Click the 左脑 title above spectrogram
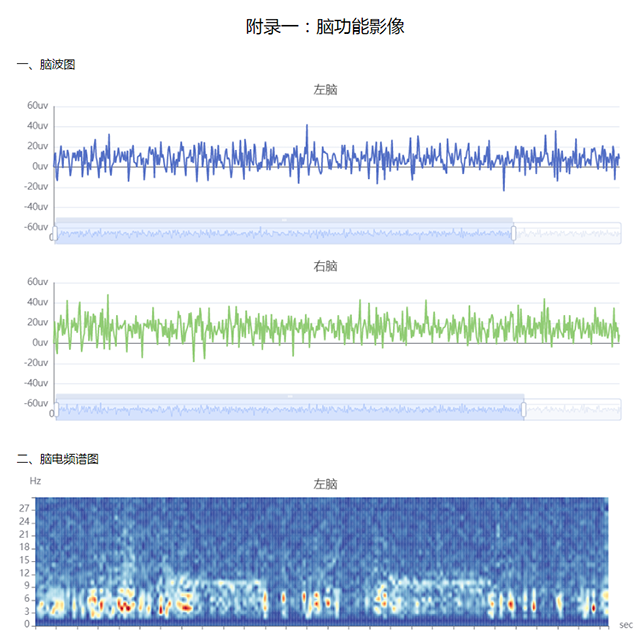 click(x=325, y=484)
